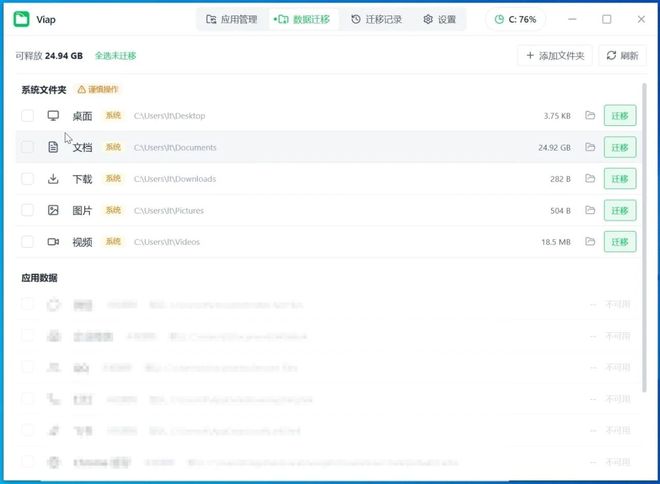This screenshot has width=660, height=484.
Task: Click the vertical scrollbar of the list
Action: [644, 238]
